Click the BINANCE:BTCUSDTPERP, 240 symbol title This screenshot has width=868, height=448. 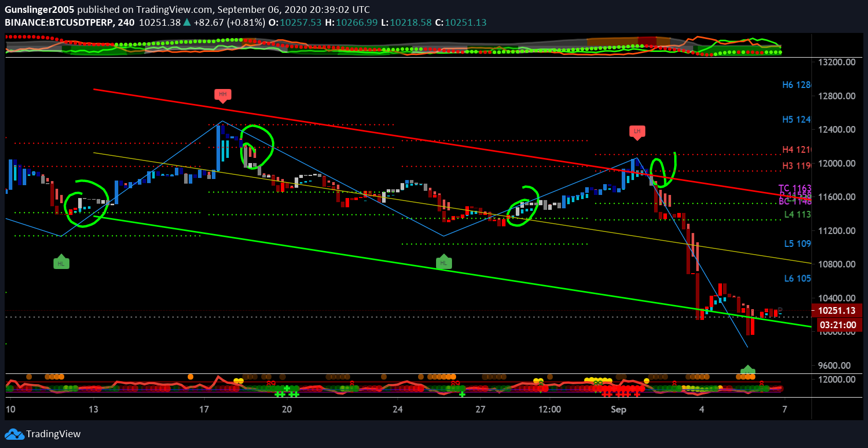(x=69, y=22)
